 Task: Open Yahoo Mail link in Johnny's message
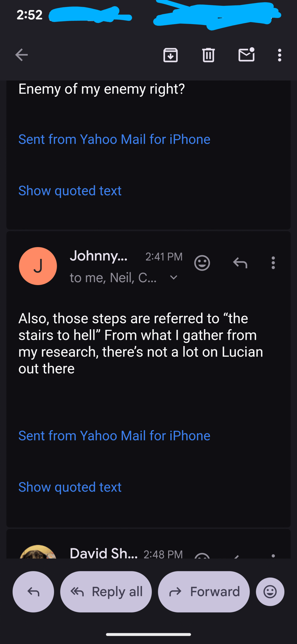(x=114, y=436)
